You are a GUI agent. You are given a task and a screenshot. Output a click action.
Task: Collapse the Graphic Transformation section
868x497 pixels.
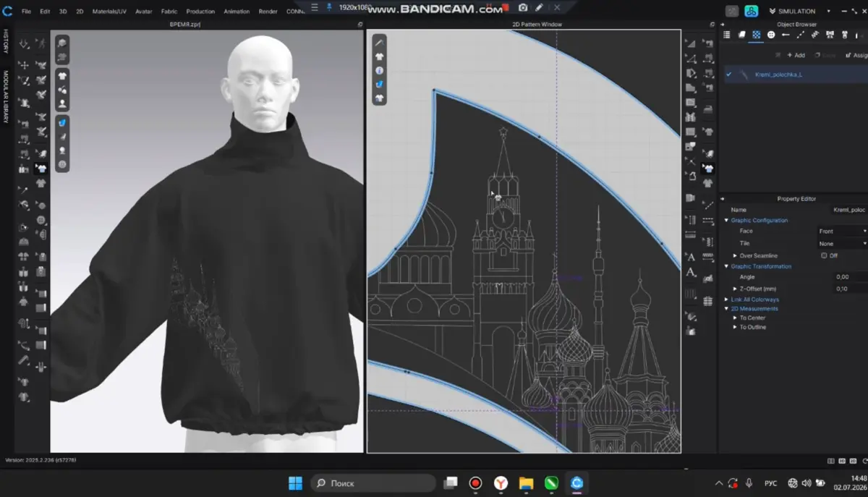727,267
